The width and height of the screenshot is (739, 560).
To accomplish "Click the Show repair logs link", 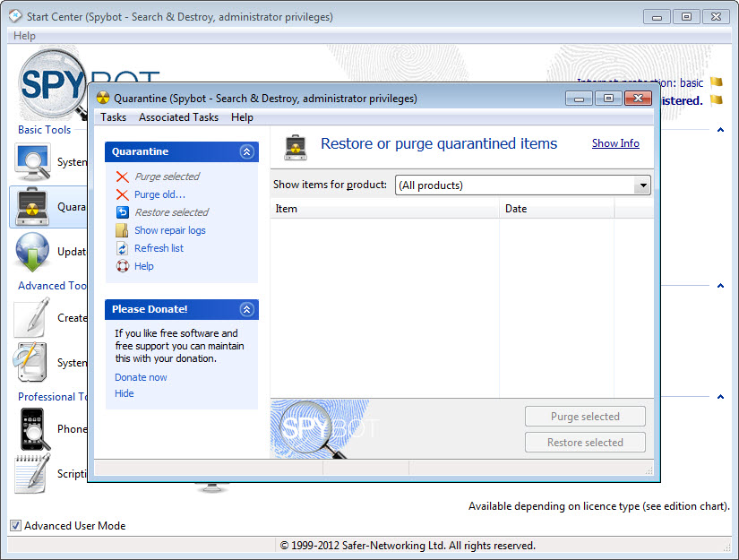I will click(x=169, y=230).
